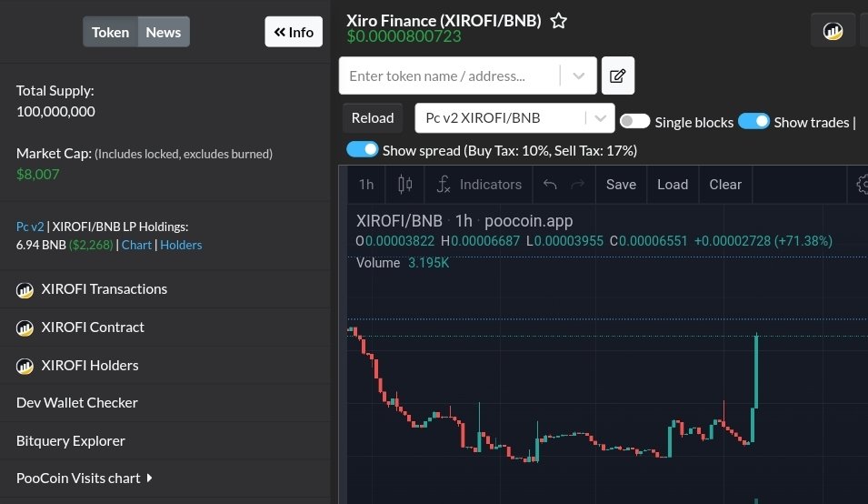Open the LP Holders link
The height and width of the screenshot is (504, 868).
coord(181,245)
